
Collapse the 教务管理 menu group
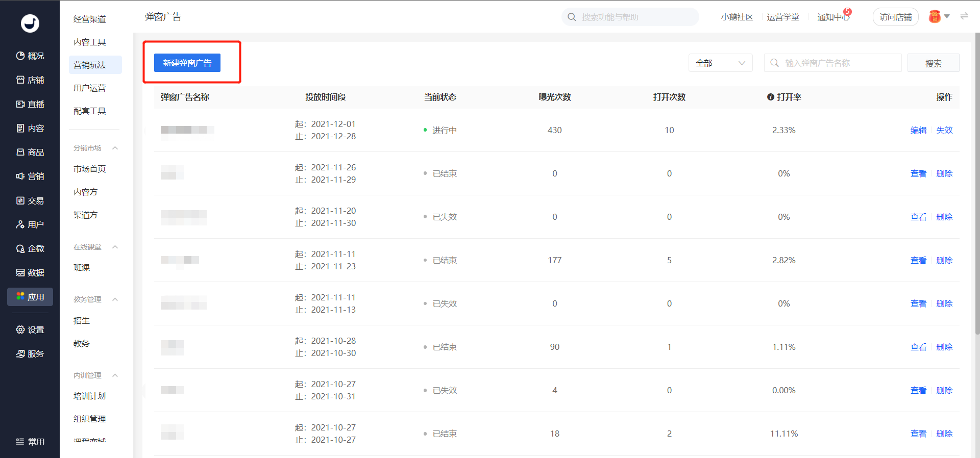point(115,299)
